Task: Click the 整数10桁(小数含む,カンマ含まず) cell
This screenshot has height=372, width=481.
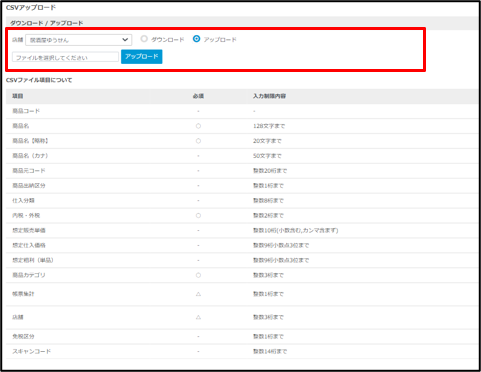Action: tap(296, 230)
